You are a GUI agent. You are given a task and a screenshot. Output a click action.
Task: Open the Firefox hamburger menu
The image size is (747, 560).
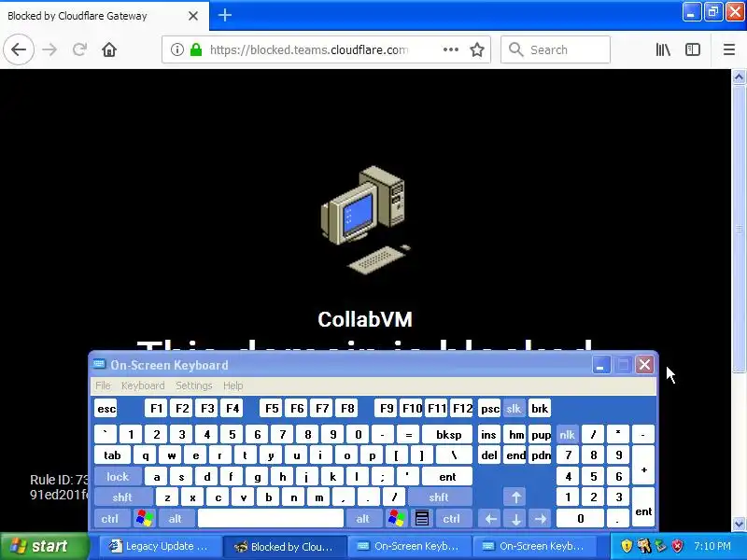(x=729, y=49)
